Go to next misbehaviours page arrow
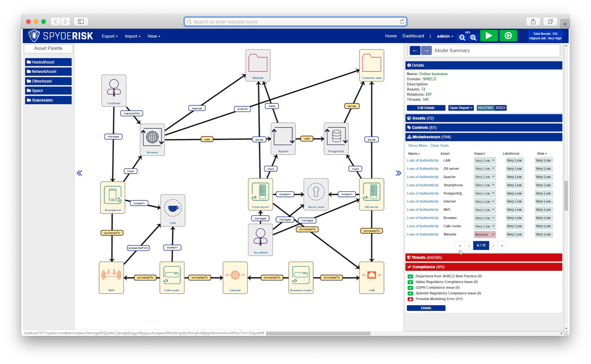 click(x=493, y=245)
